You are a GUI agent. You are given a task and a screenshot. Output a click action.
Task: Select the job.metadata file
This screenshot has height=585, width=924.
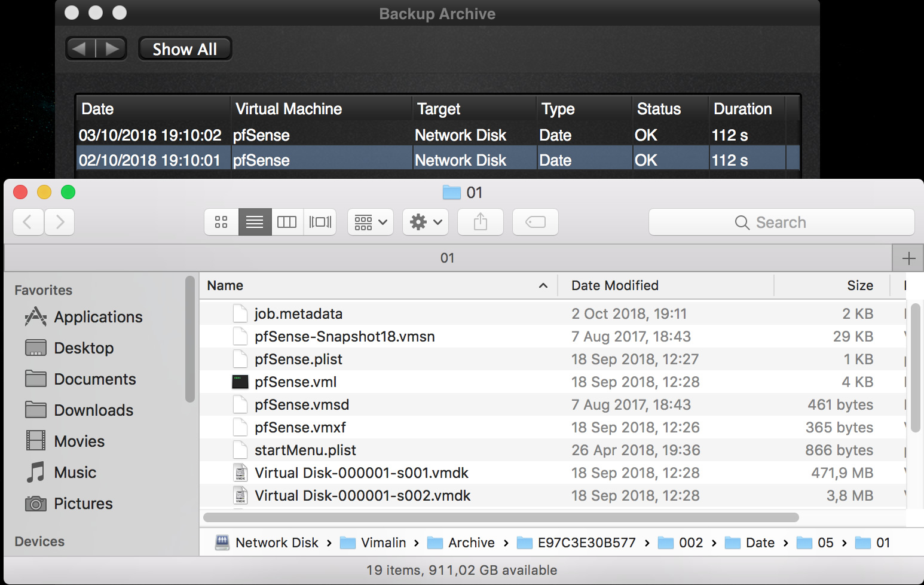tap(552, 313)
